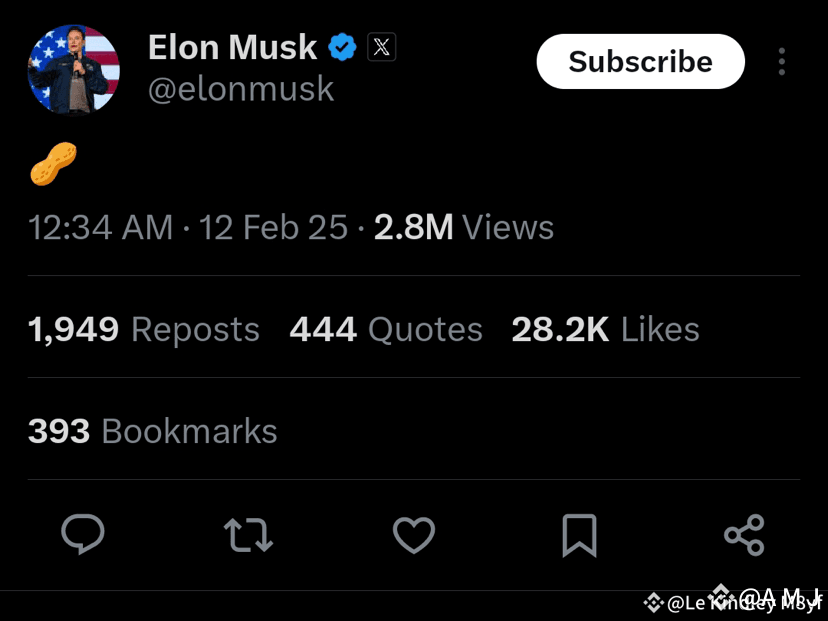Like the tweet using the heart icon
This screenshot has width=828, height=621.
pos(414,535)
